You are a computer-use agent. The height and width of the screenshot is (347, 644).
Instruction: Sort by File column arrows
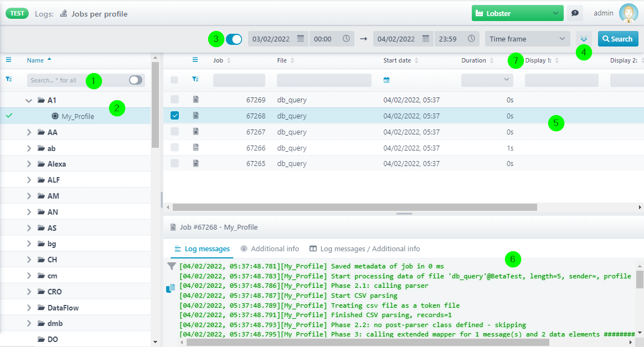coord(292,60)
